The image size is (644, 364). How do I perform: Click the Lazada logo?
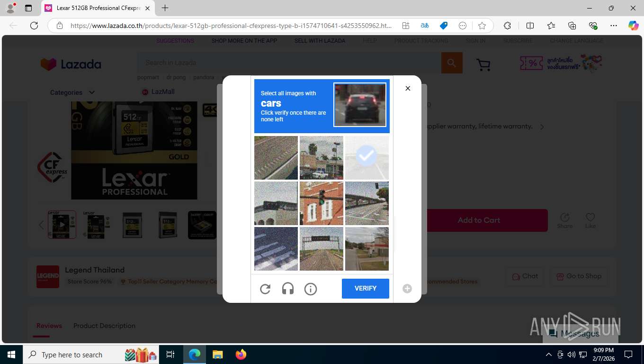[71, 64]
